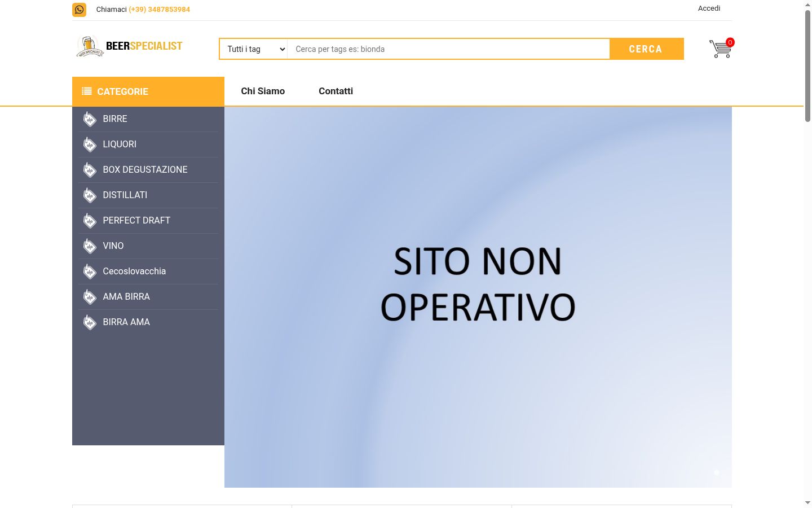Click the tag icon next to LIQUORI
812x508 pixels.
90,144
